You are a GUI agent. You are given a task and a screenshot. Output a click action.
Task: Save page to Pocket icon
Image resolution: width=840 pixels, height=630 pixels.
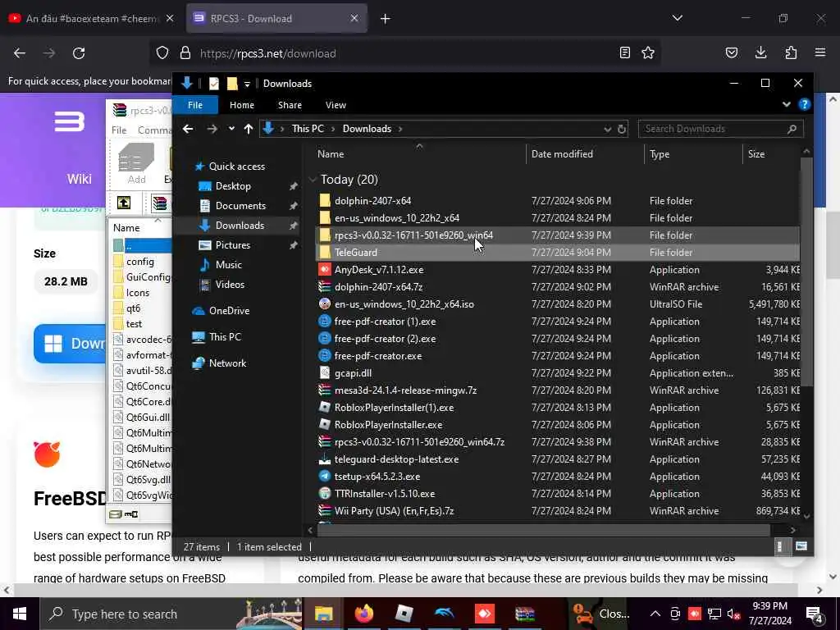pyautogui.click(x=731, y=52)
